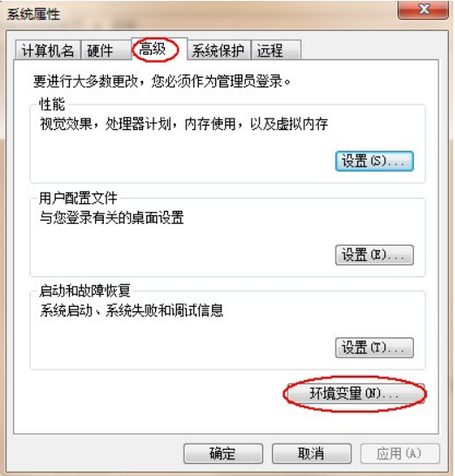Click the 启动和故障恢复 group label
This screenshot has height=476, width=455.
coord(85,291)
